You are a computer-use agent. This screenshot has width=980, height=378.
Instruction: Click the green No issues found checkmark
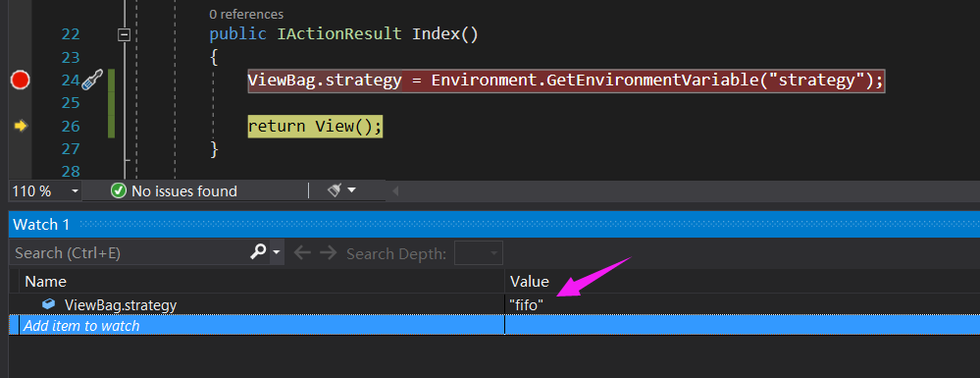[118, 190]
